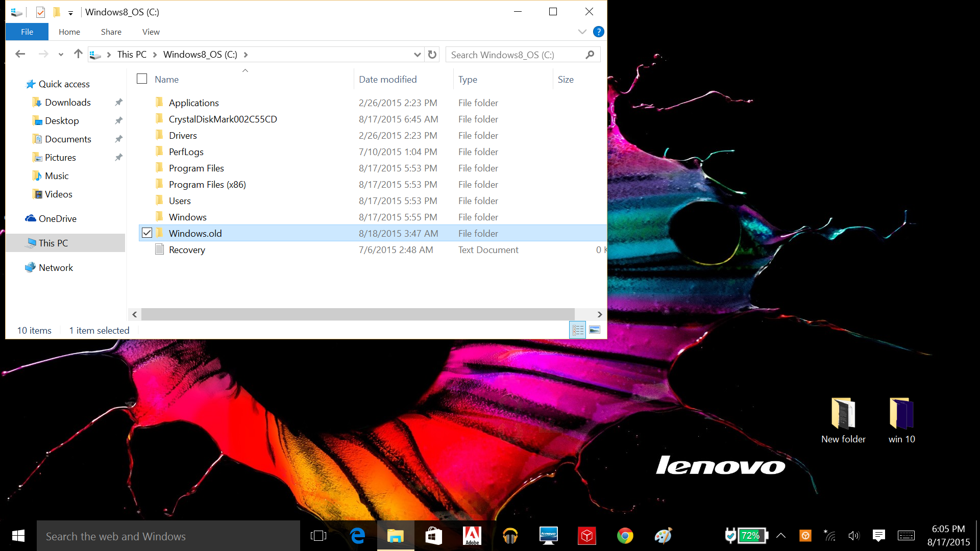Image resolution: width=980 pixels, height=551 pixels.
Task: Switch to Details view icon
Action: pos(578,330)
